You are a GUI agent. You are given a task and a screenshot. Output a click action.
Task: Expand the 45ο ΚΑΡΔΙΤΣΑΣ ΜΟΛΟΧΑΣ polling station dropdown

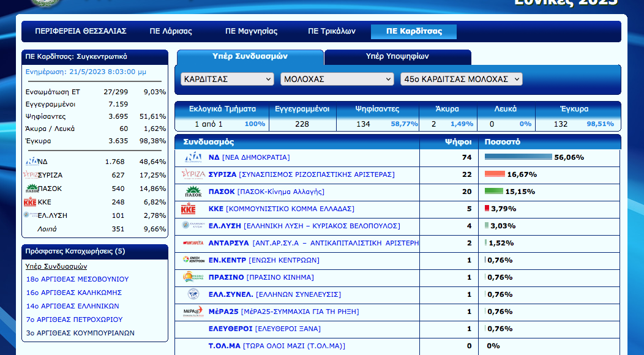pos(461,79)
